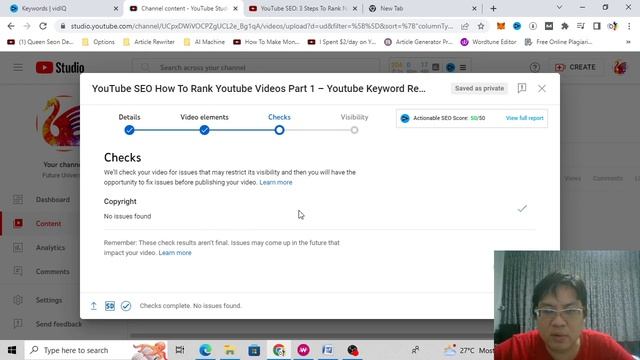Open Settings in sidebar
The width and height of the screenshot is (640, 360).
(41, 300)
